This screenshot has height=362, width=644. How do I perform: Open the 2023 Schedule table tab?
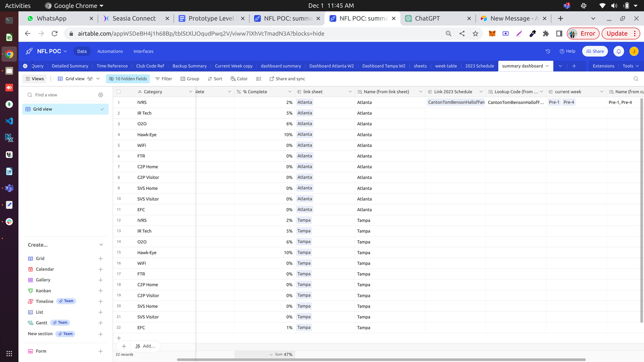pos(479,66)
